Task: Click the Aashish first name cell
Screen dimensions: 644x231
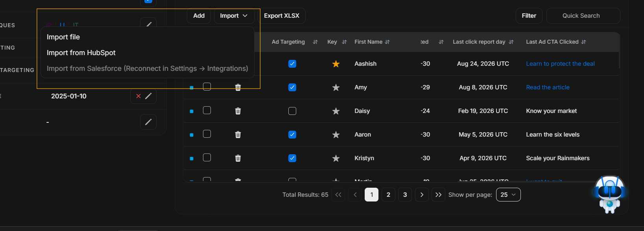Action: (x=365, y=64)
